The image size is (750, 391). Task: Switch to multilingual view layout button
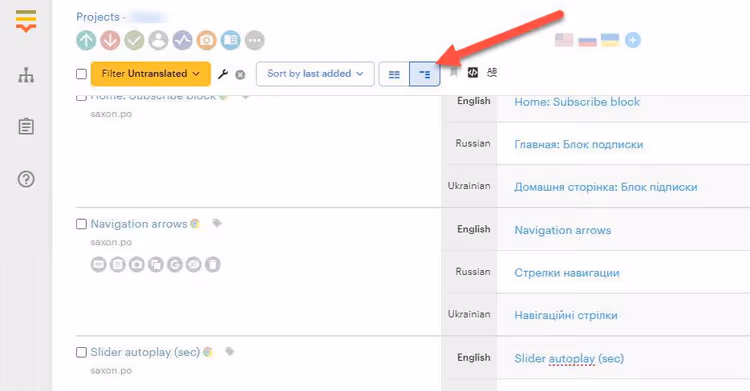coord(424,74)
